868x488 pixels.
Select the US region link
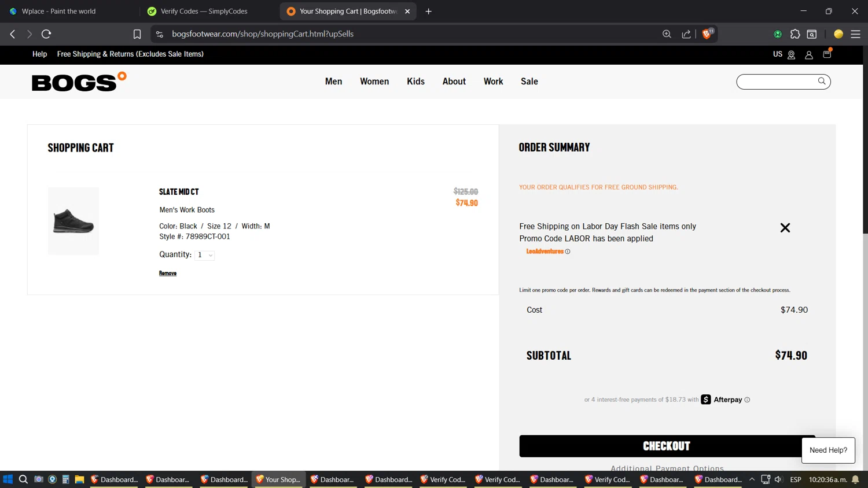[778, 54]
